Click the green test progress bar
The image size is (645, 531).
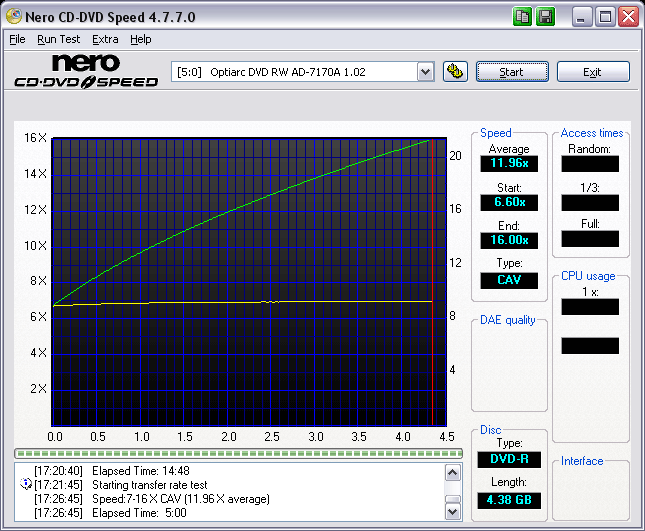(239, 454)
